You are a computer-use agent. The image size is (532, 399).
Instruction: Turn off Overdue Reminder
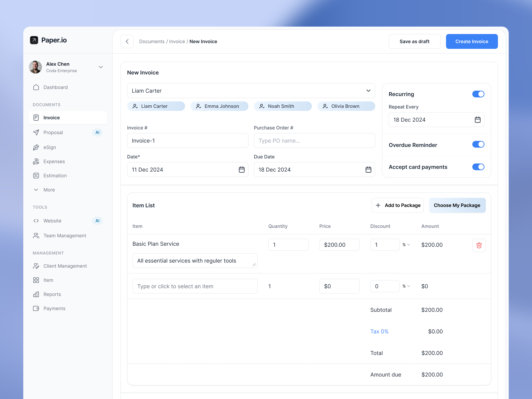click(478, 144)
